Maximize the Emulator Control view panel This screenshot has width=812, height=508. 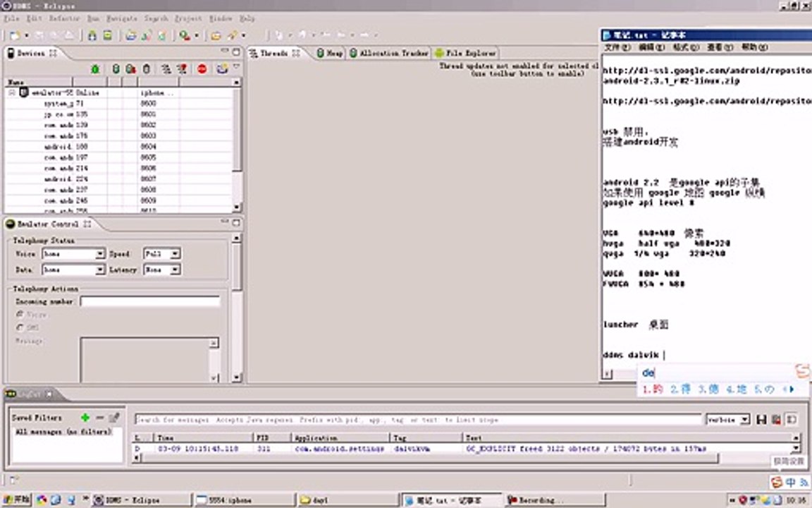236,222
